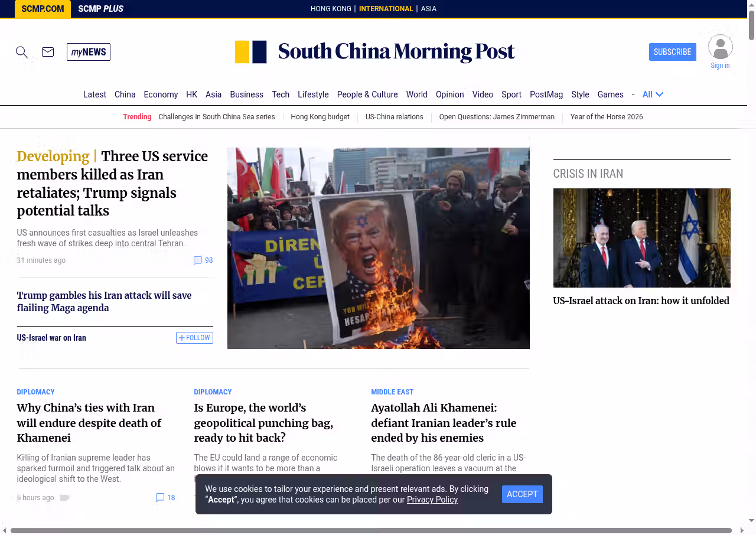This screenshot has width=756, height=535.
Task: Open the Economy menu item
Action: tap(161, 94)
